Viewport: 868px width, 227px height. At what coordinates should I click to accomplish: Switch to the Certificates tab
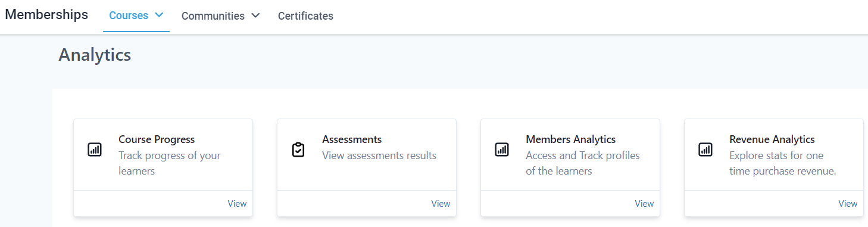(305, 16)
